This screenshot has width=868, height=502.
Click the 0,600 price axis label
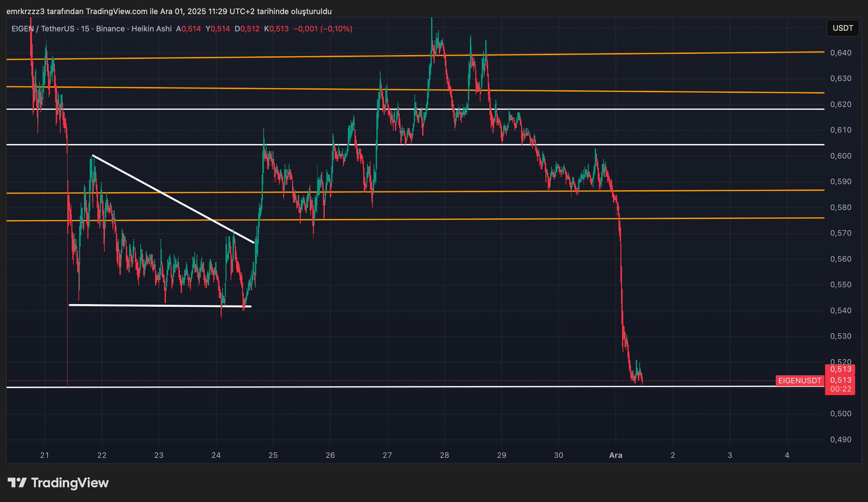pos(840,156)
